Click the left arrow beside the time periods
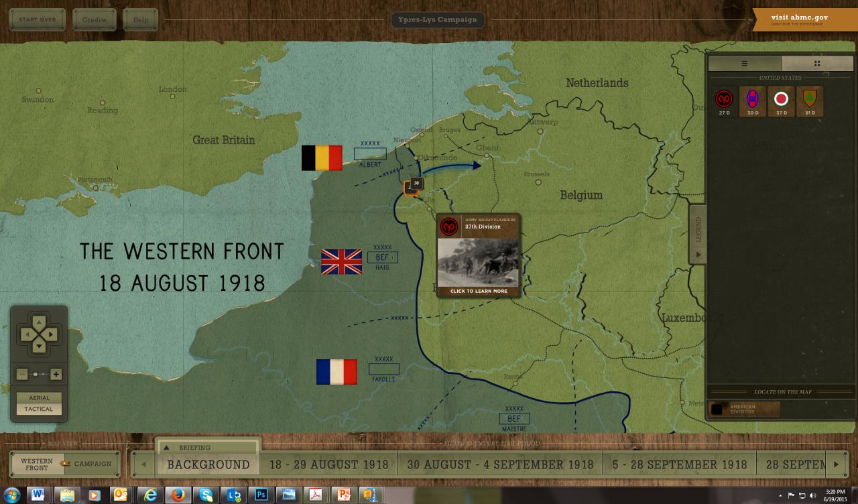 coord(143,463)
